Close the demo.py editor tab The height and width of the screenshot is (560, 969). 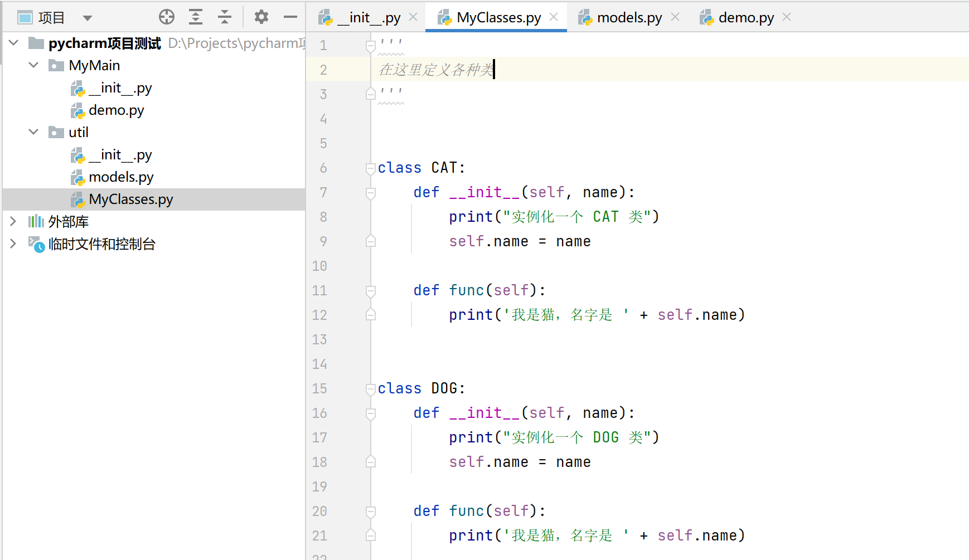pyautogui.click(x=787, y=17)
